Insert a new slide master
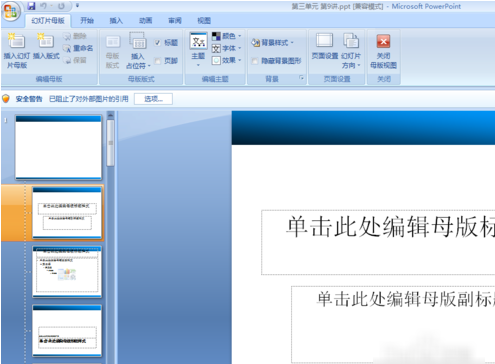 [17, 51]
